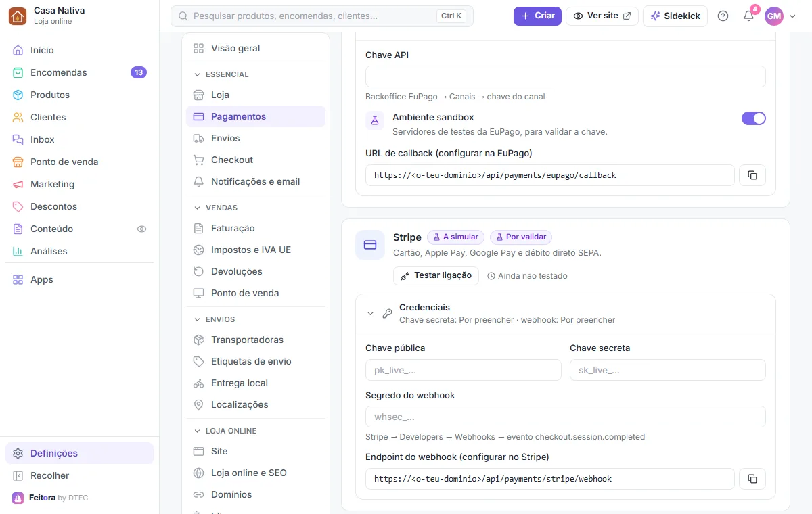Click Recolher to collapse sidebar
Image resolution: width=812 pixels, height=514 pixels.
pos(79,475)
